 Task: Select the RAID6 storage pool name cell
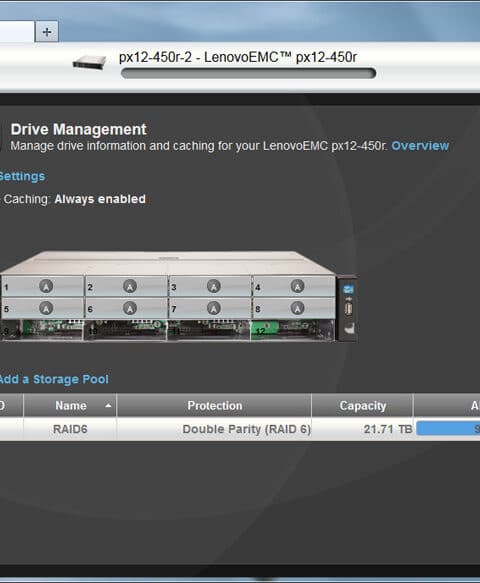coord(70,429)
